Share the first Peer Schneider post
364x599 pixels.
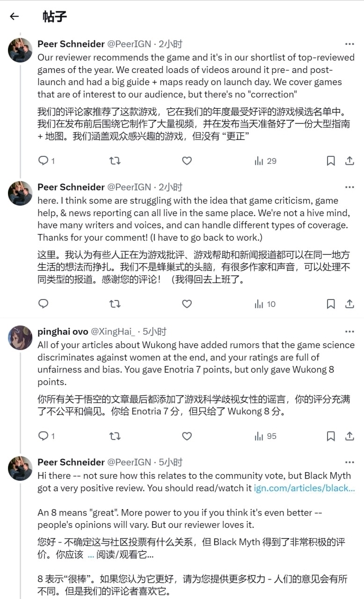349,161
